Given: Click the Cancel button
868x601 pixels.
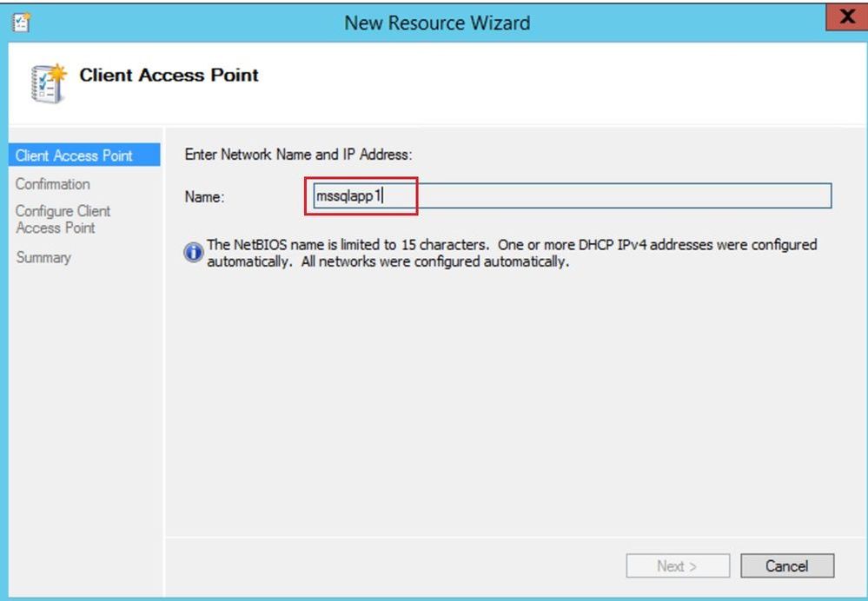Looking at the screenshot, I should pyautogui.click(x=787, y=565).
